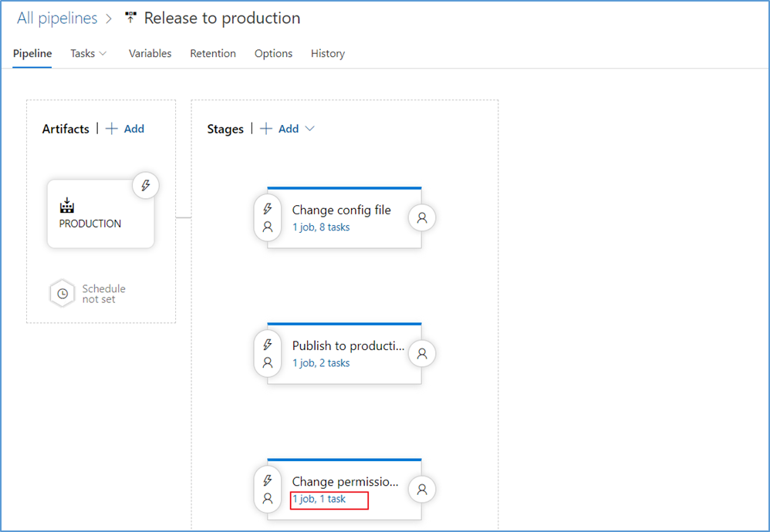This screenshot has width=770, height=532.
Task: Expand the Add stage dropdown arrow
Action: [310, 129]
